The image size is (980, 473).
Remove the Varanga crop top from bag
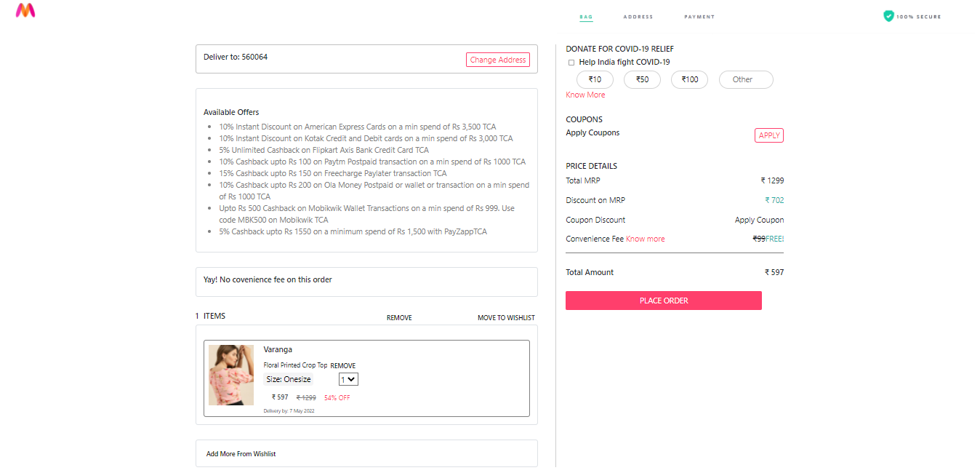coord(343,365)
